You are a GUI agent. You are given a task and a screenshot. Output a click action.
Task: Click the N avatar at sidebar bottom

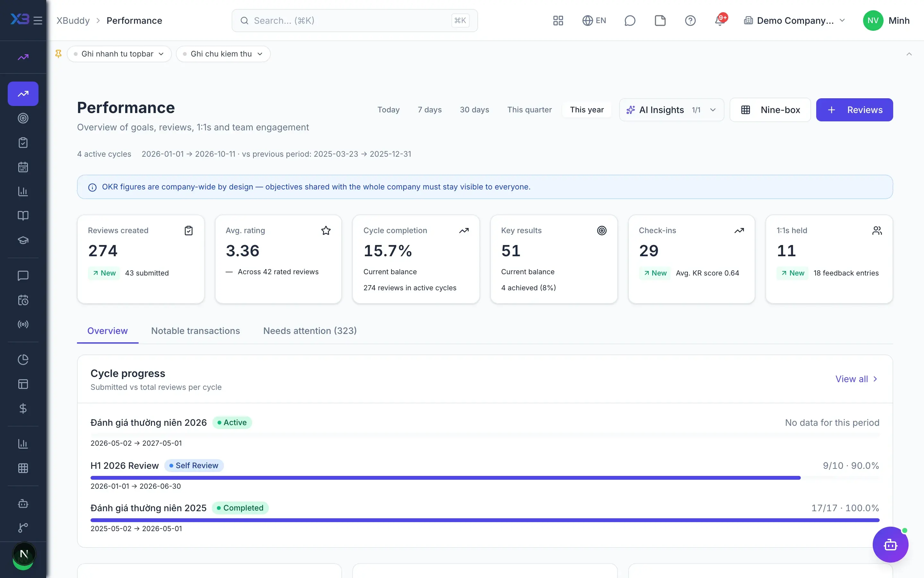click(x=24, y=554)
